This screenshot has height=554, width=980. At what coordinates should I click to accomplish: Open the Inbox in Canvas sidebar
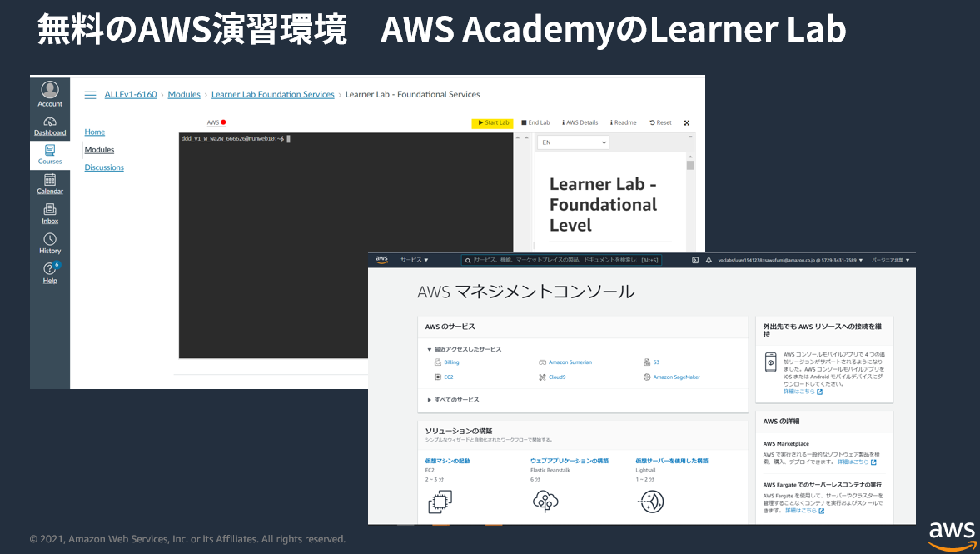[x=50, y=214]
